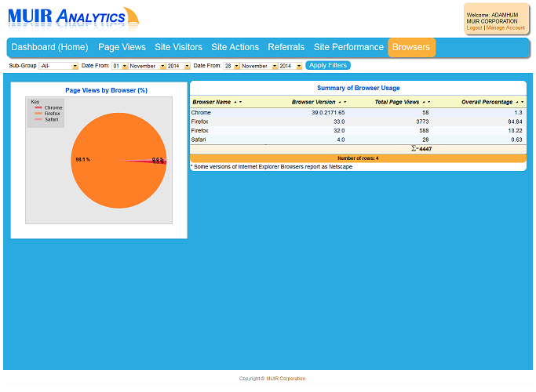Image resolution: width=536 pixels, height=392 pixels.
Task: Open the start date day dropdown showing 01
Action: pyautogui.click(x=119, y=66)
